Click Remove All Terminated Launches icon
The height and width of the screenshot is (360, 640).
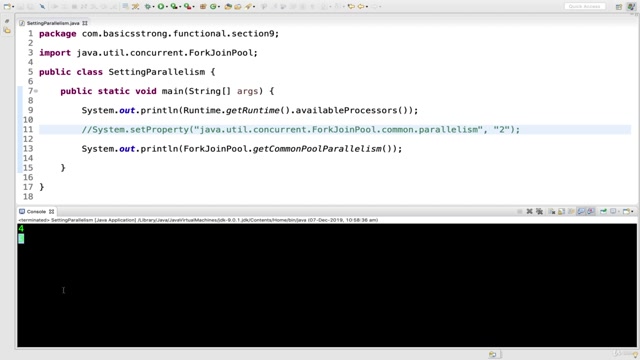pyautogui.click(x=540, y=211)
